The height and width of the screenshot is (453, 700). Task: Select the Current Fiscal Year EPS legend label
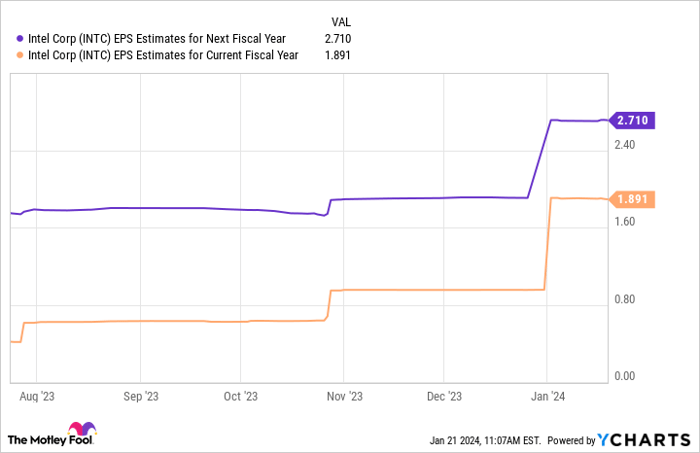tap(163, 55)
